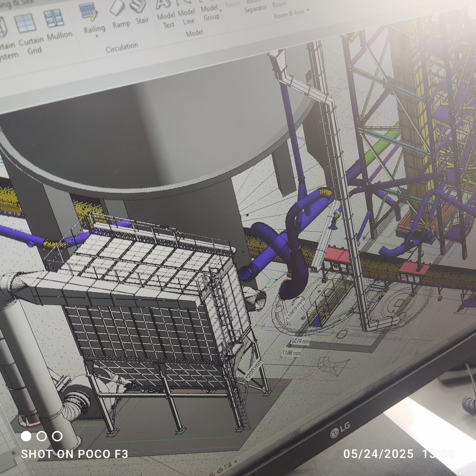Viewport: 476px width, 476px height.
Task: Click the Model panel title
Action: [x=194, y=33]
